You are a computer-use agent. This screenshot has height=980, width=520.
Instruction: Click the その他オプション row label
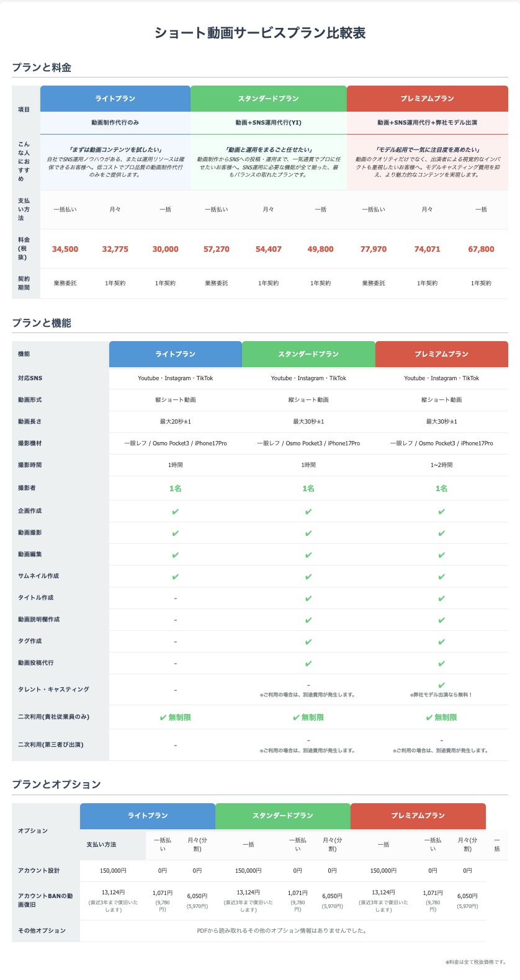[42, 931]
